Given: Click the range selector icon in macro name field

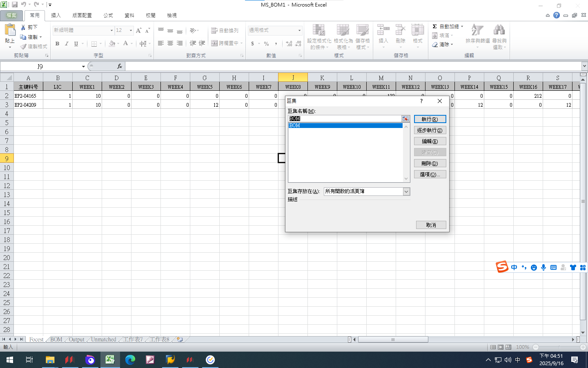Looking at the screenshot, I should (x=405, y=119).
